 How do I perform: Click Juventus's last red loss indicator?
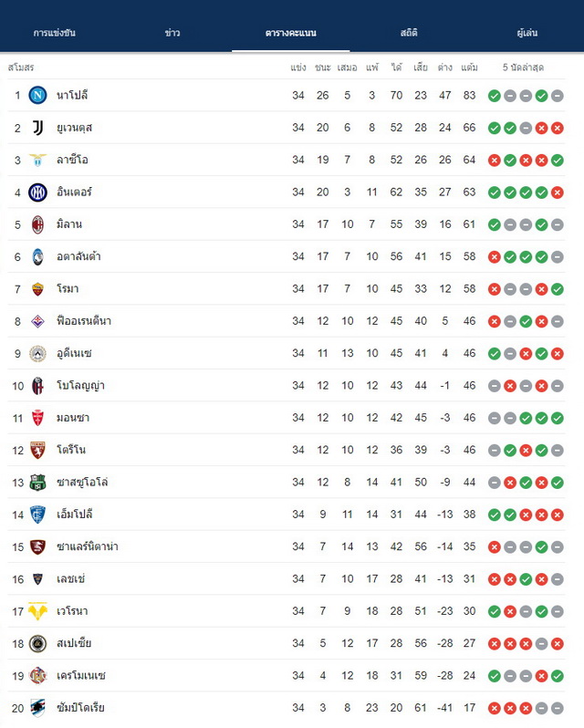point(558,128)
